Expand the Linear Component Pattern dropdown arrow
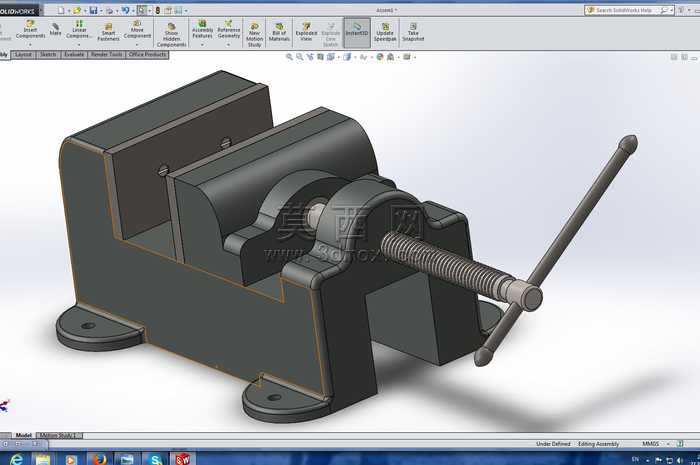 point(79,45)
